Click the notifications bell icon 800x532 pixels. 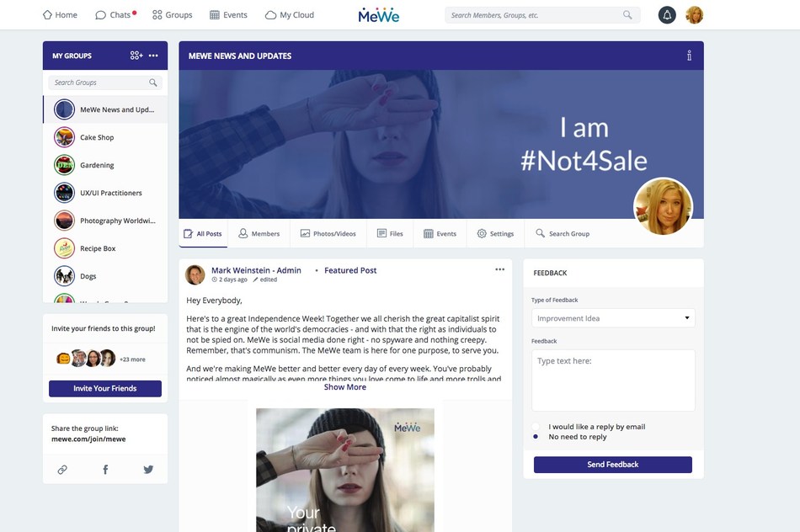click(667, 15)
